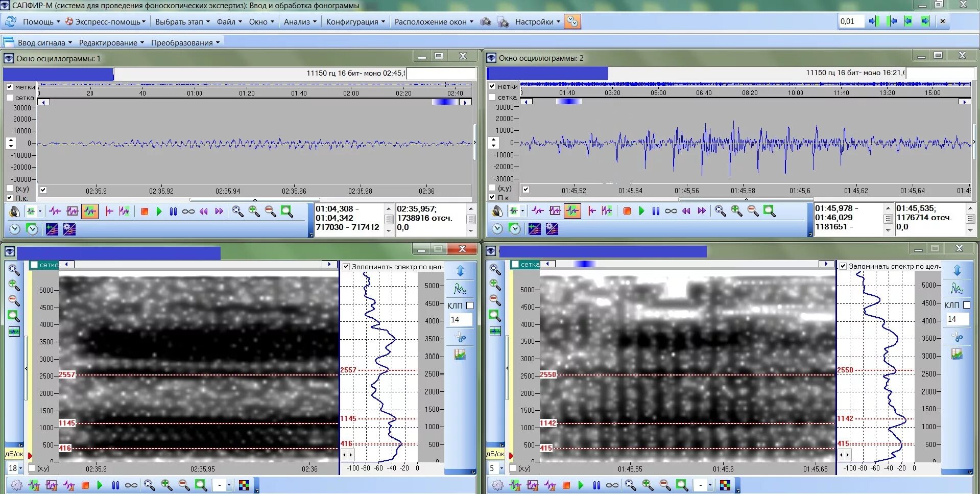Viewport: 980px width, 494px height.
Task: Open the 'Файл' menu
Action: 229,22
